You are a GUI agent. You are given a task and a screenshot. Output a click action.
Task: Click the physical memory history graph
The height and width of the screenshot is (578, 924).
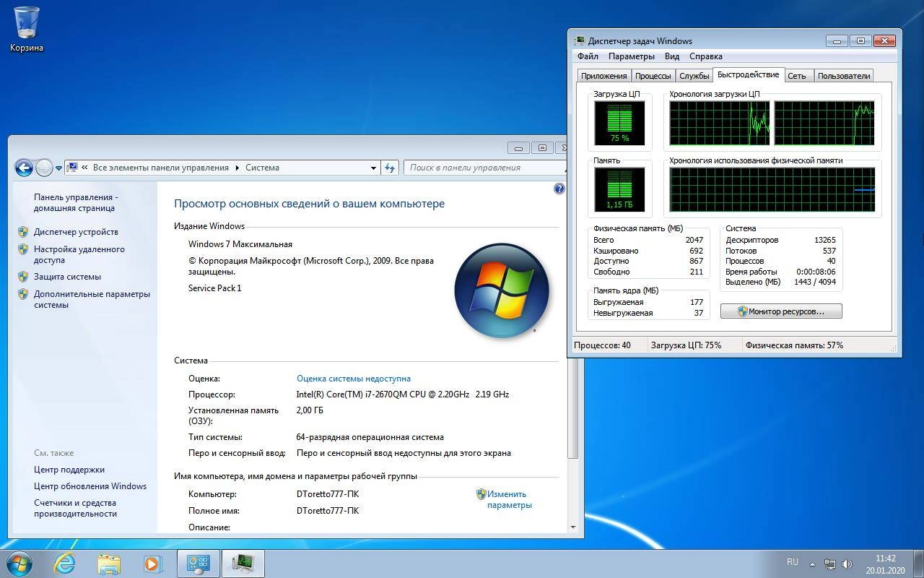tap(772, 189)
